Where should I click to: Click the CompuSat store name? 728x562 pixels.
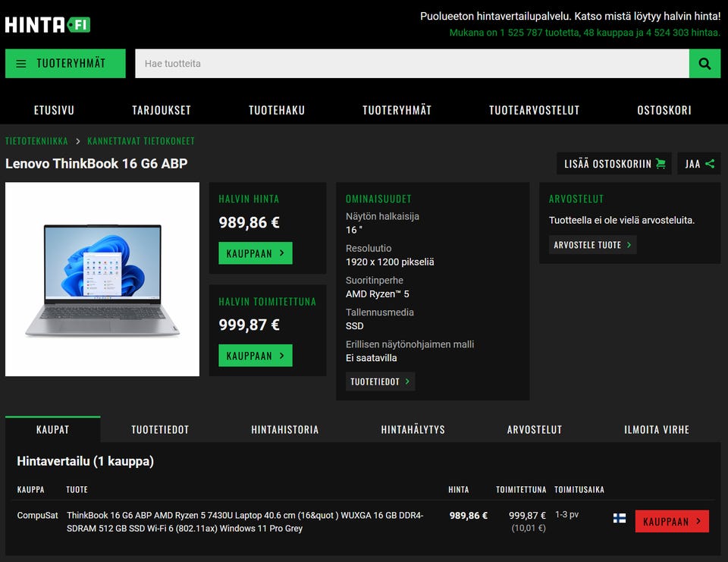pos(38,515)
